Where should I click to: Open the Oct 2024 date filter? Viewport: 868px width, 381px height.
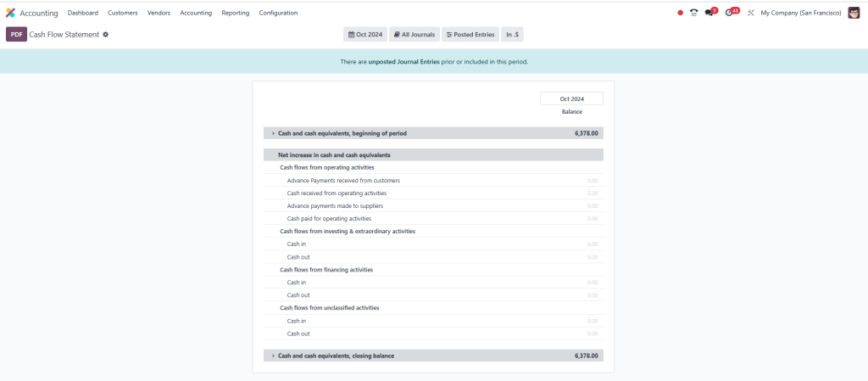[365, 34]
